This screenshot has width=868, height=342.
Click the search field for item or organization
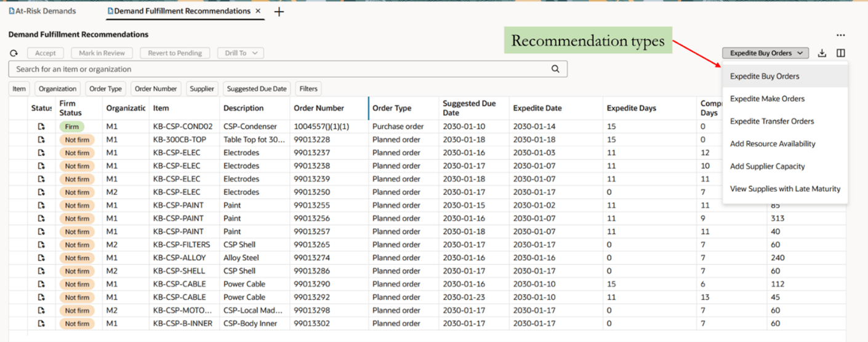tap(288, 69)
